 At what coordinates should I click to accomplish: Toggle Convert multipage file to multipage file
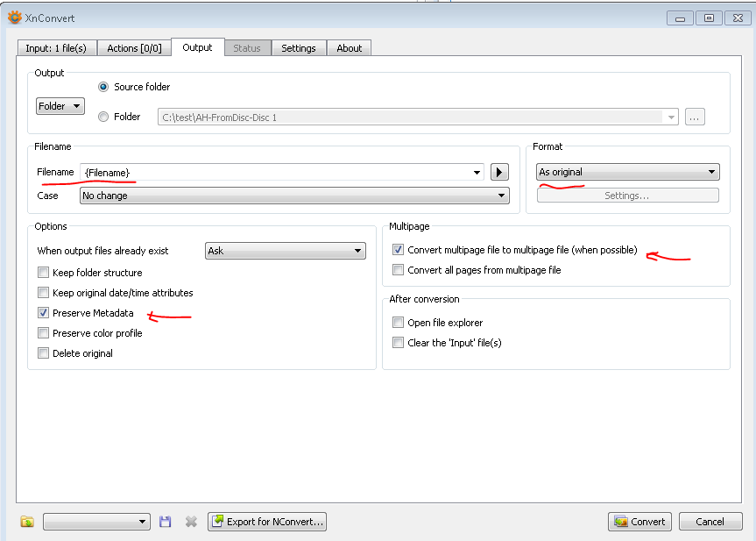pos(398,250)
